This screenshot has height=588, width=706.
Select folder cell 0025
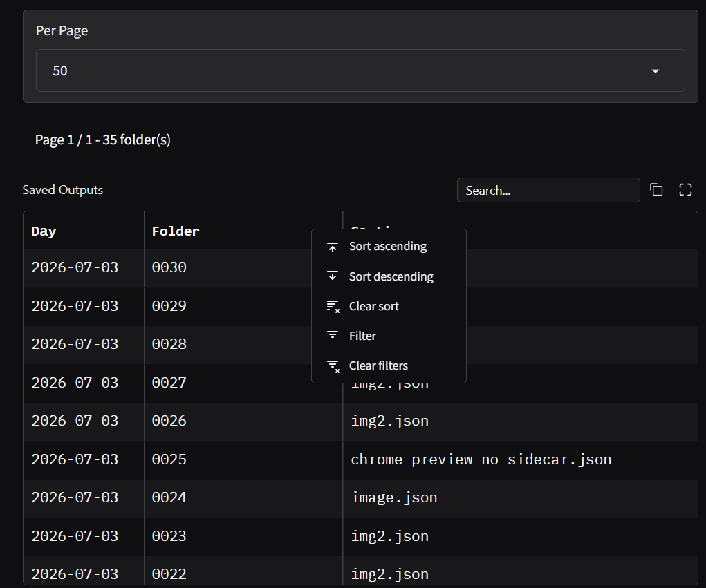(243, 459)
